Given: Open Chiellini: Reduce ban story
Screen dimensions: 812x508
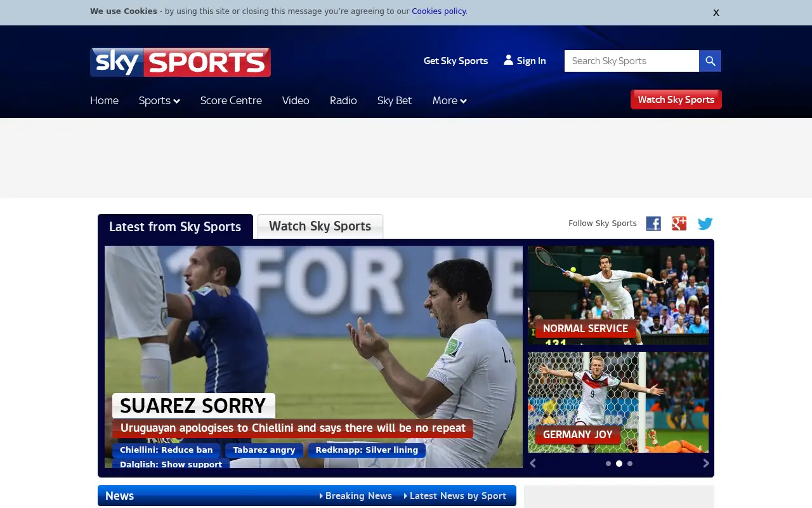Looking at the screenshot, I should [x=166, y=450].
